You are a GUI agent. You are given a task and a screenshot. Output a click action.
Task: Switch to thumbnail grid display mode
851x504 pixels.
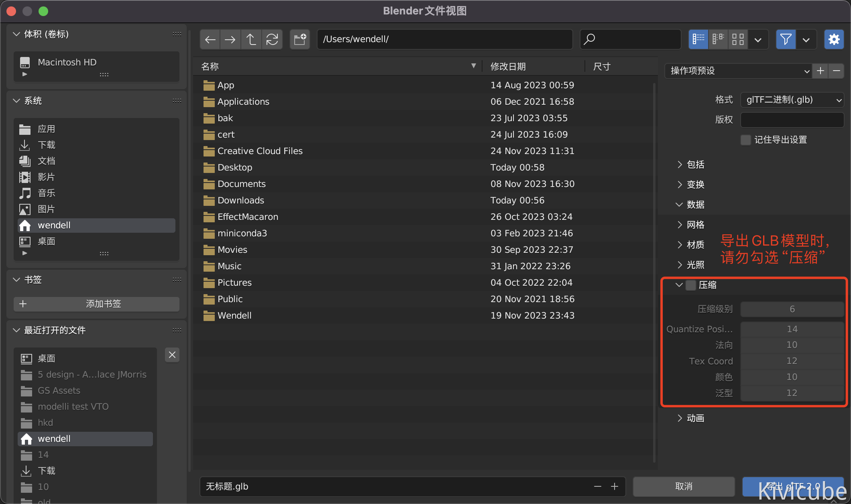(x=738, y=39)
